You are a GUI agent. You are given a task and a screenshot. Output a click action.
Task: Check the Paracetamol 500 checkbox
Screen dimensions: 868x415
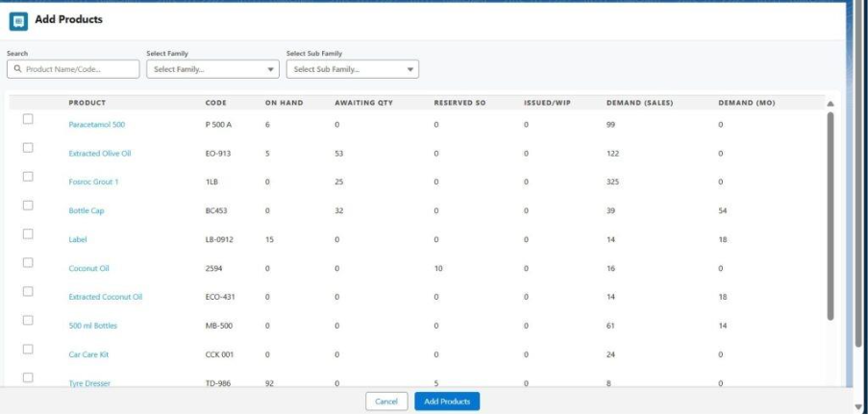coord(28,119)
